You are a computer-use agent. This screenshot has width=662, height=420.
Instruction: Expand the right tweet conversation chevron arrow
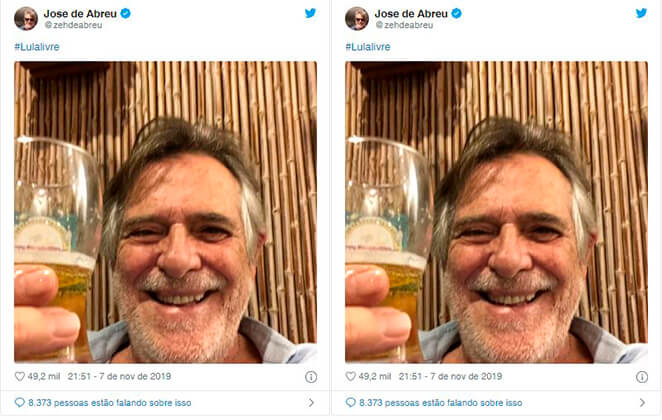pyautogui.click(x=641, y=402)
